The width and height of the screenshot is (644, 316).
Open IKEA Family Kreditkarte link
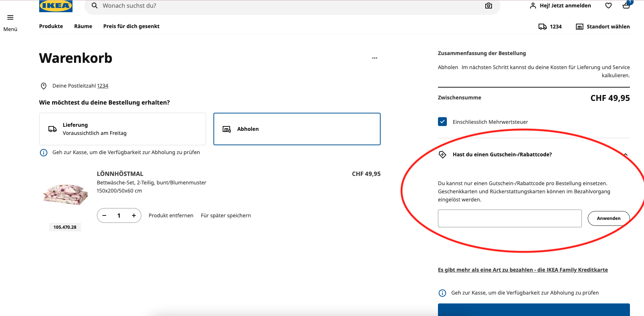tap(523, 270)
